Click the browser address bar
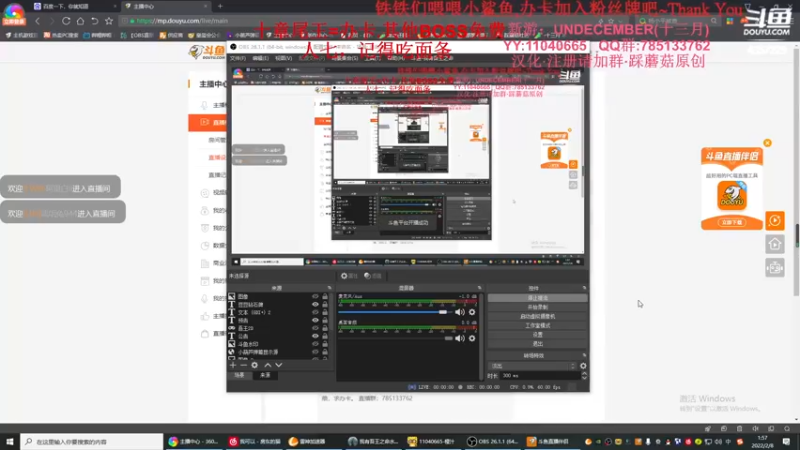The image size is (800, 450). tap(357, 21)
